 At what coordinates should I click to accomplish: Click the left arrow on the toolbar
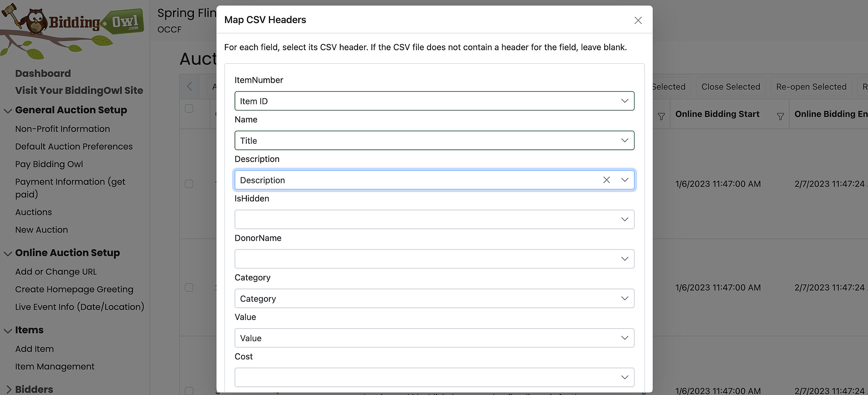click(190, 86)
